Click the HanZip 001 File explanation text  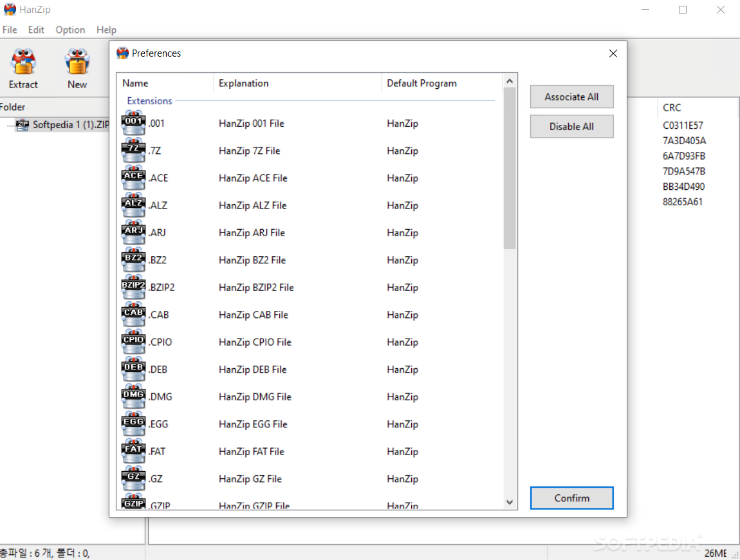252,123
